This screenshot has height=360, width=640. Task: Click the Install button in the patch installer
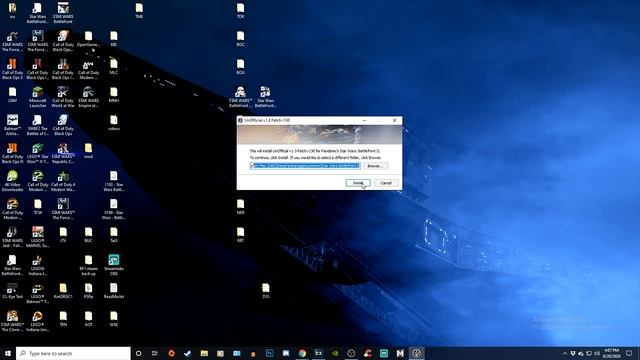(x=358, y=183)
